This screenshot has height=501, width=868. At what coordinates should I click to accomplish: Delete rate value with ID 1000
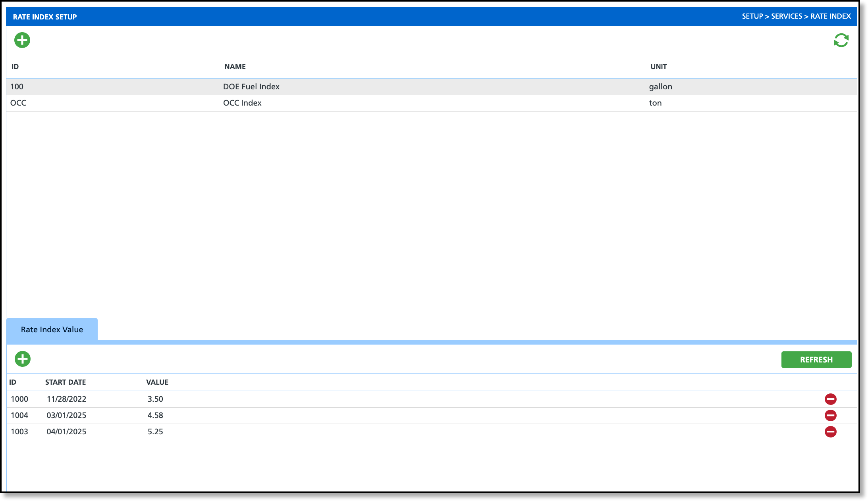[830, 399]
